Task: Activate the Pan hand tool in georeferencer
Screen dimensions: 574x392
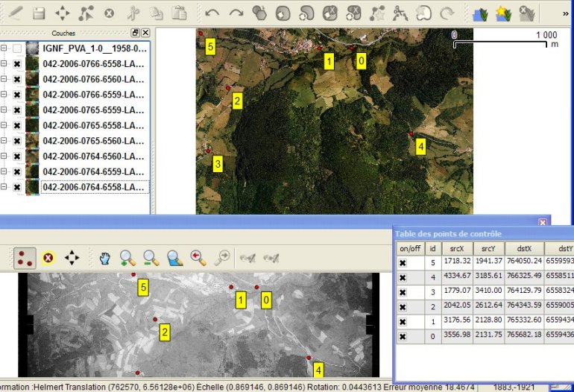Action: [x=105, y=258]
